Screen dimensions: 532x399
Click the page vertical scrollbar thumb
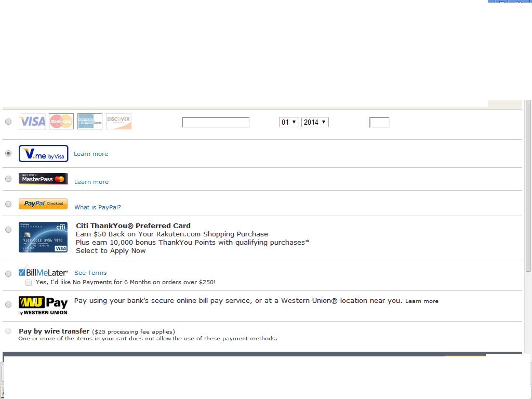point(528,186)
